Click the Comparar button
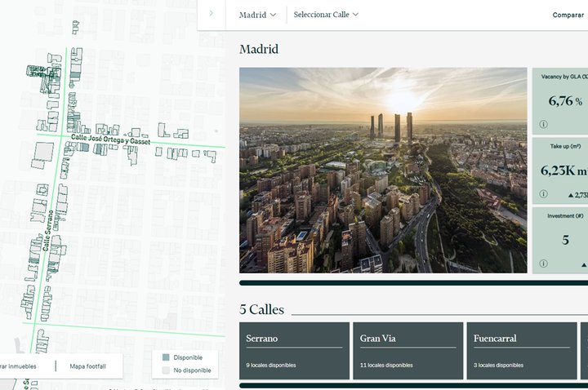This screenshot has width=588, height=390. [568, 15]
